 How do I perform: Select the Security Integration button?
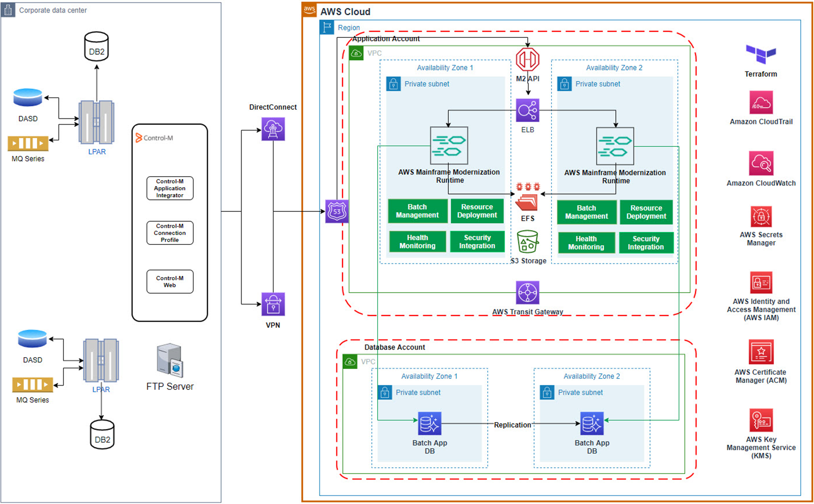click(477, 242)
